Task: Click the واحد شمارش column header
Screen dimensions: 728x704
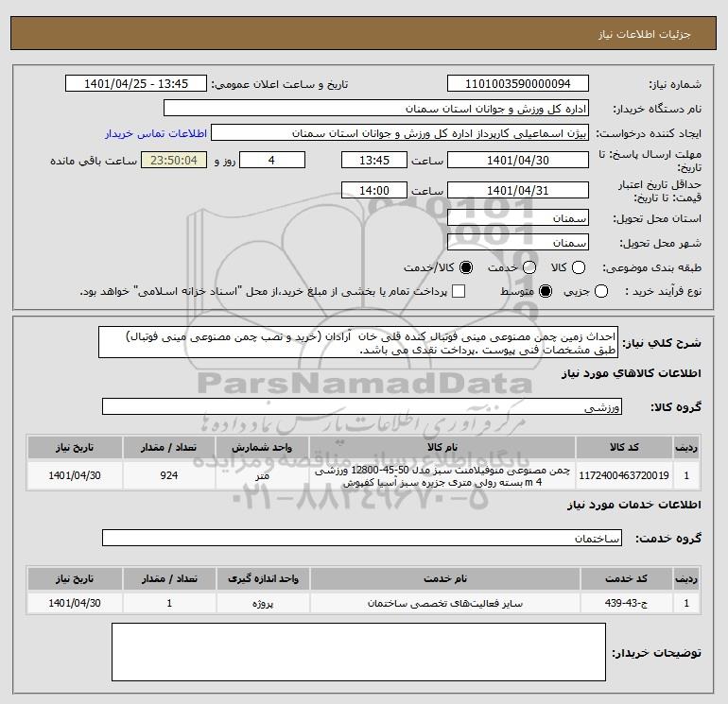Action: [262, 447]
